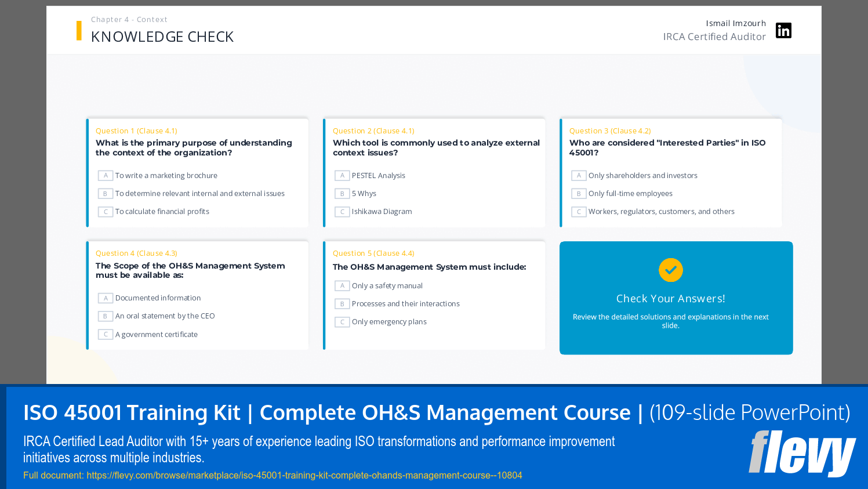Click the blue bar beside Question 5
This screenshot has height=489, width=868.
(x=324, y=294)
